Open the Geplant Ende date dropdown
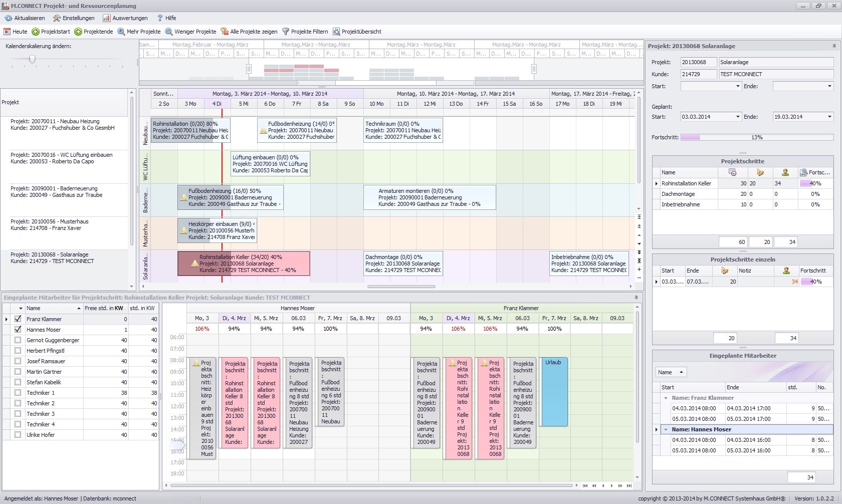The width and height of the screenshot is (842, 504). point(829,117)
